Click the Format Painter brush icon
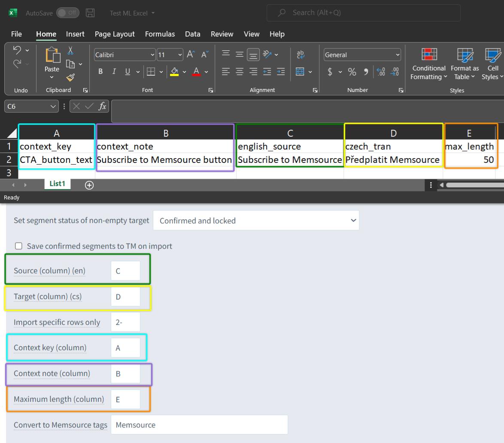 (x=70, y=77)
